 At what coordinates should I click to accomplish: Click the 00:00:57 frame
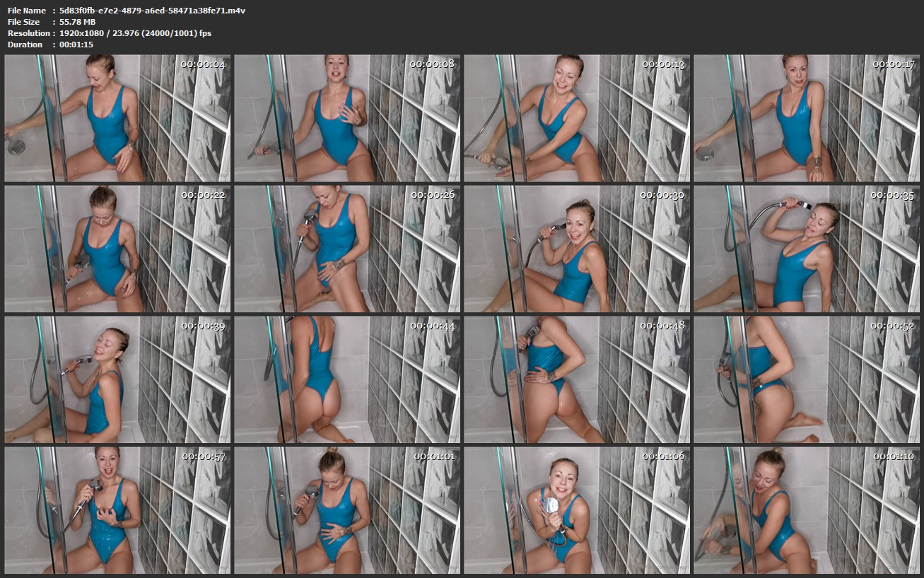(x=117, y=509)
